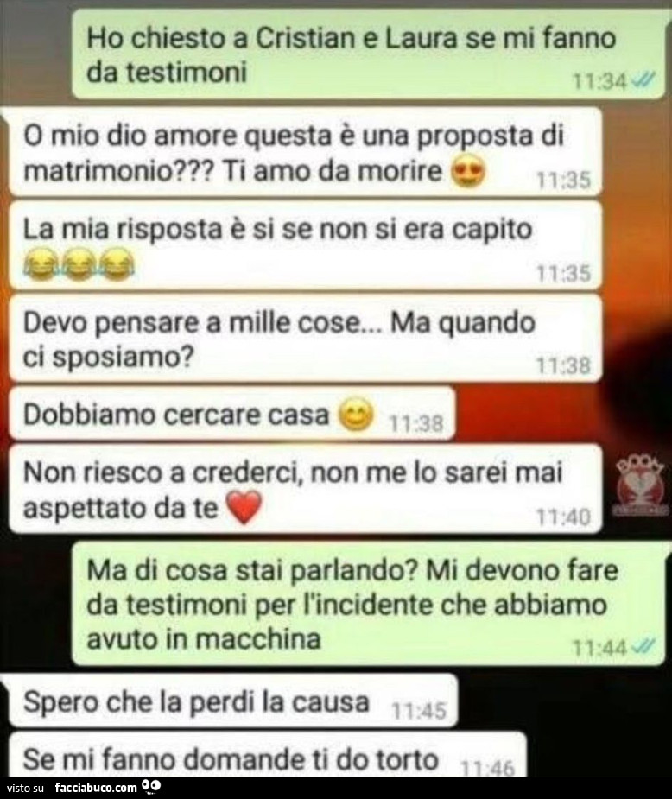Click the read checkmarks next to 11:44
This screenshot has height=799, width=672.
click(x=643, y=647)
